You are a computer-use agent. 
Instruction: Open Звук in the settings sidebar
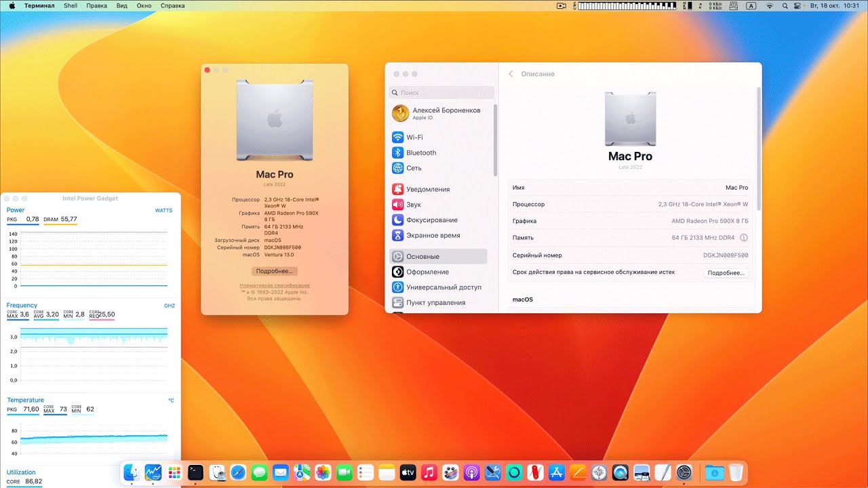point(439,205)
